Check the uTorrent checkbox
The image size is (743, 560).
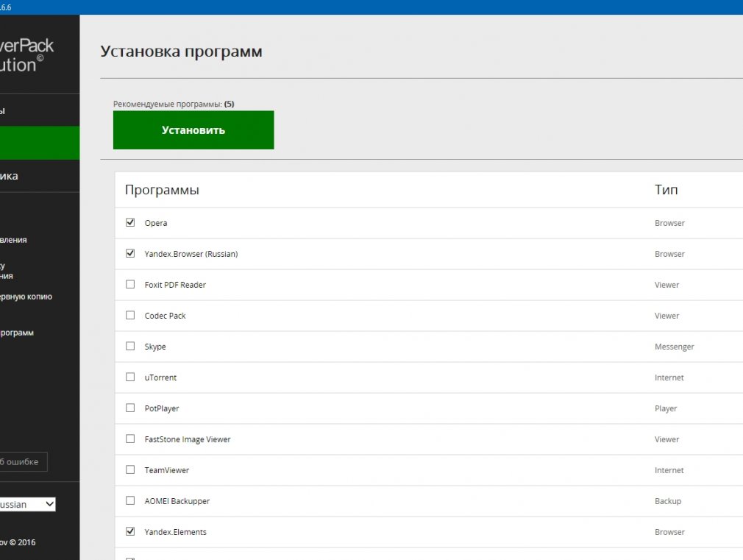130,377
